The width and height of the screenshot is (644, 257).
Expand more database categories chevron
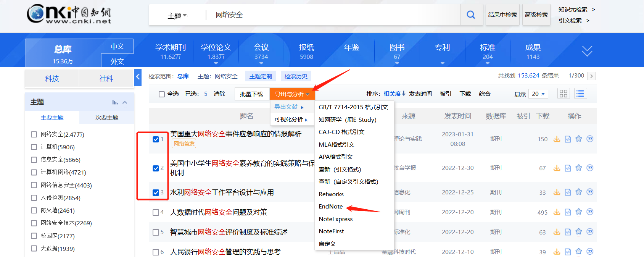[587, 51]
